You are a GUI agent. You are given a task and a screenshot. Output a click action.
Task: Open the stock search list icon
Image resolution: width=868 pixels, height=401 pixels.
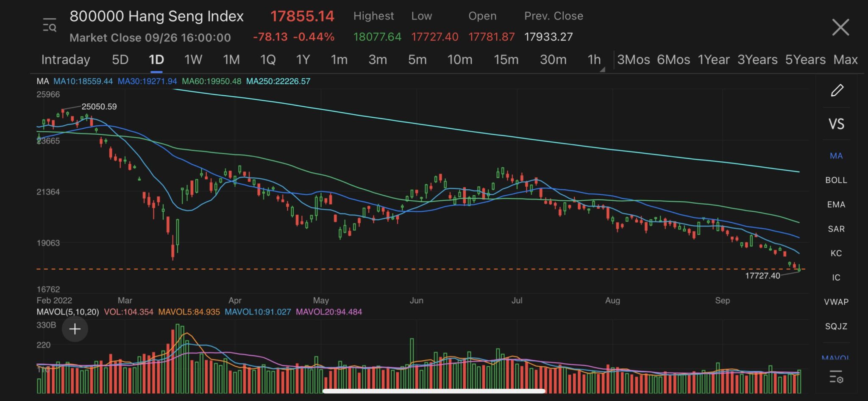pyautogui.click(x=50, y=26)
